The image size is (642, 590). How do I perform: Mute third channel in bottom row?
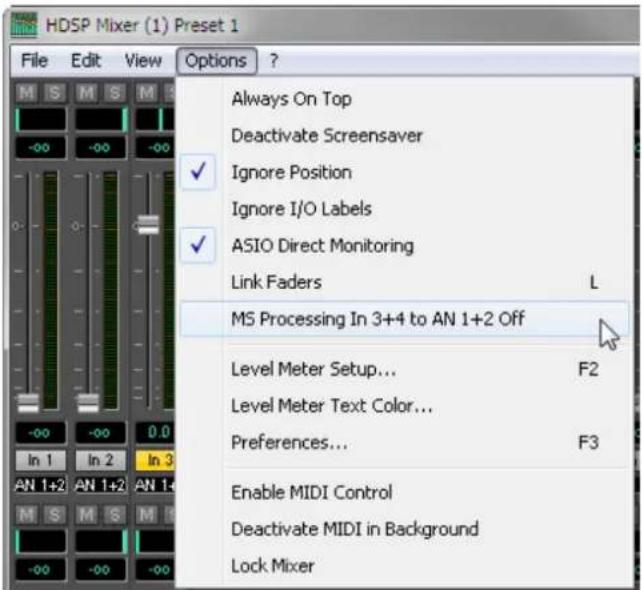pos(147,515)
